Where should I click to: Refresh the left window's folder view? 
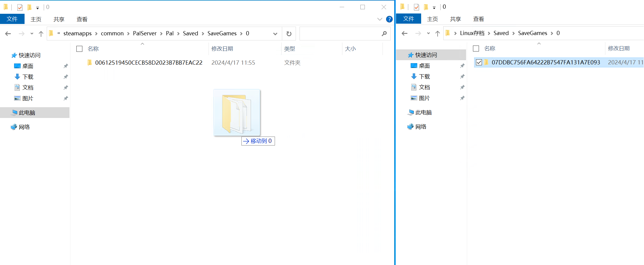point(289,34)
